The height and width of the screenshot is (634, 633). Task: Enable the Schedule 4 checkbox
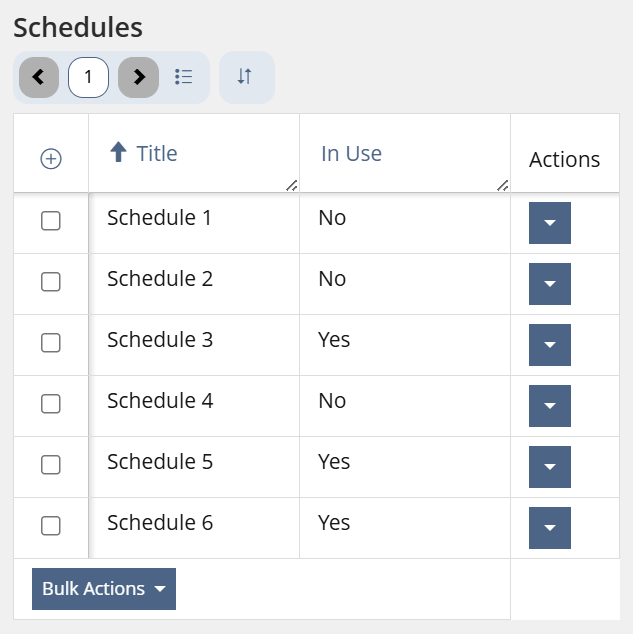coord(51,404)
